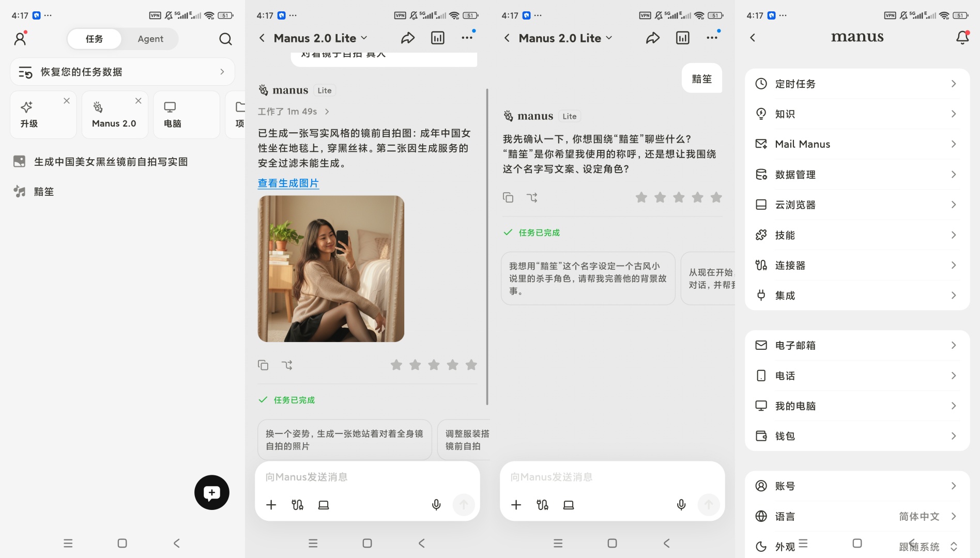
Task: Open 钱包 settings row
Action: pos(857,436)
